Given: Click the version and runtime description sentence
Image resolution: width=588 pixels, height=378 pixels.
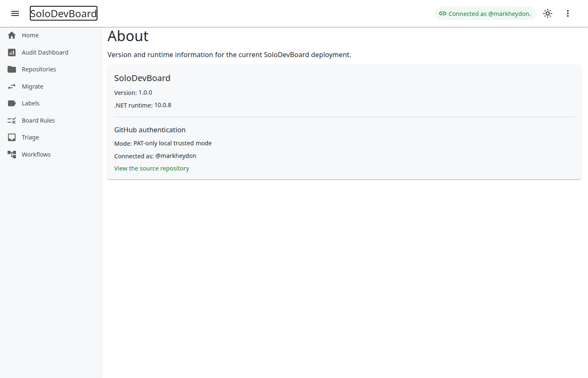Looking at the screenshot, I should pyautogui.click(x=229, y=55).
